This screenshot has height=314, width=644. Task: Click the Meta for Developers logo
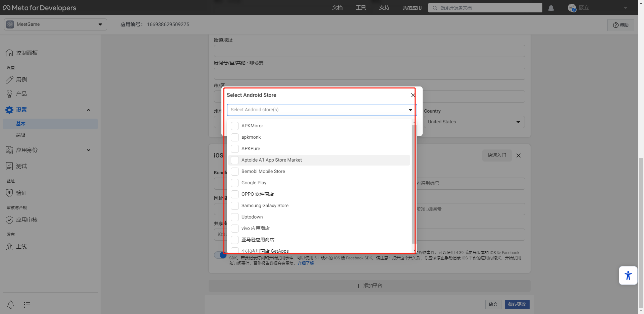pyautogui.click(x=40, y=8)
